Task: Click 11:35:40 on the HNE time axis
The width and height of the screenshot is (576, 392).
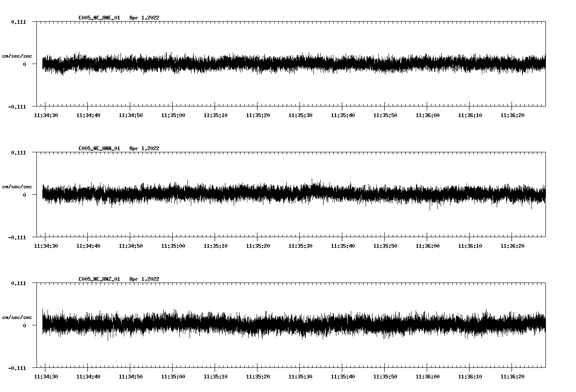Action: pos(343,115)
